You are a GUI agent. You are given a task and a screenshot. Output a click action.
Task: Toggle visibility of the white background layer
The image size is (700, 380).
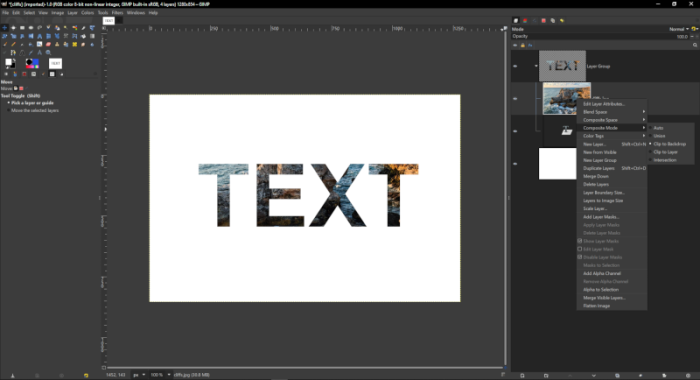tap(515, 164)
